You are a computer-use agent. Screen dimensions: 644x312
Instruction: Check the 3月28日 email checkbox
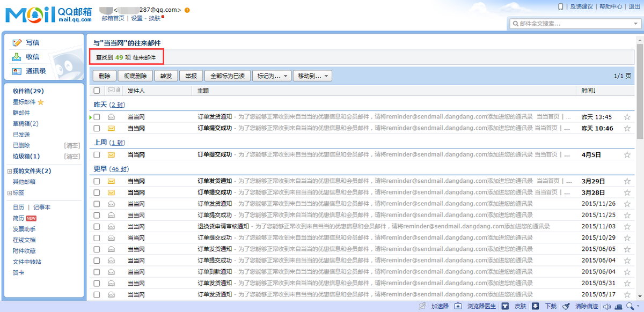coord(97,192)
